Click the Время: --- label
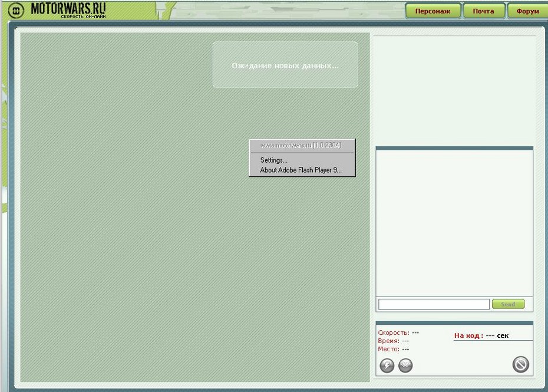 393,341
